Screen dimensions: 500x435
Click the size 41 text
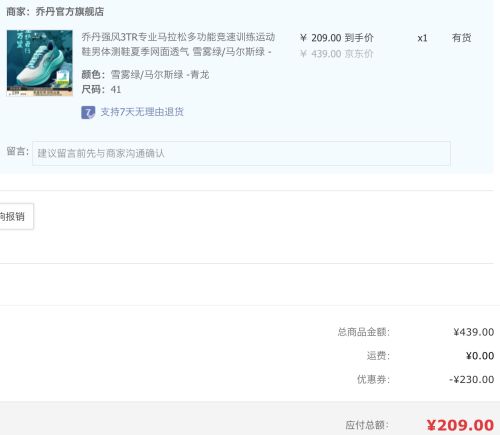tap(116, 90)
